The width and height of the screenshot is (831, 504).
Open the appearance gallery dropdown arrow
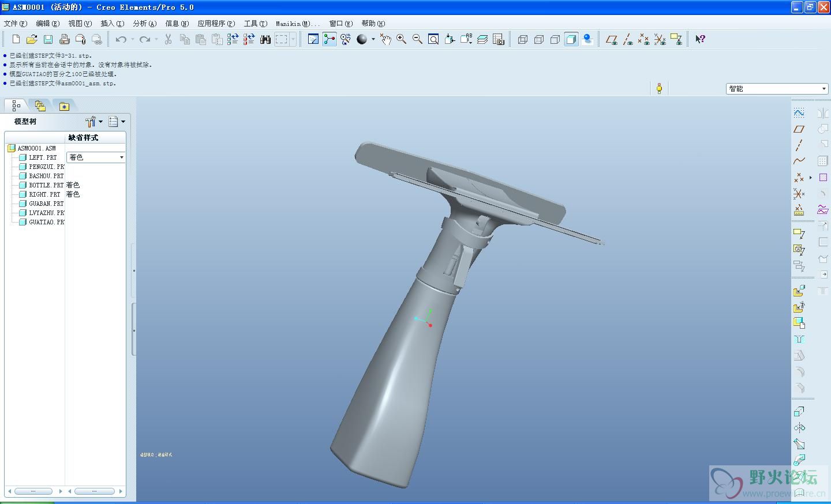click(373, 39)
